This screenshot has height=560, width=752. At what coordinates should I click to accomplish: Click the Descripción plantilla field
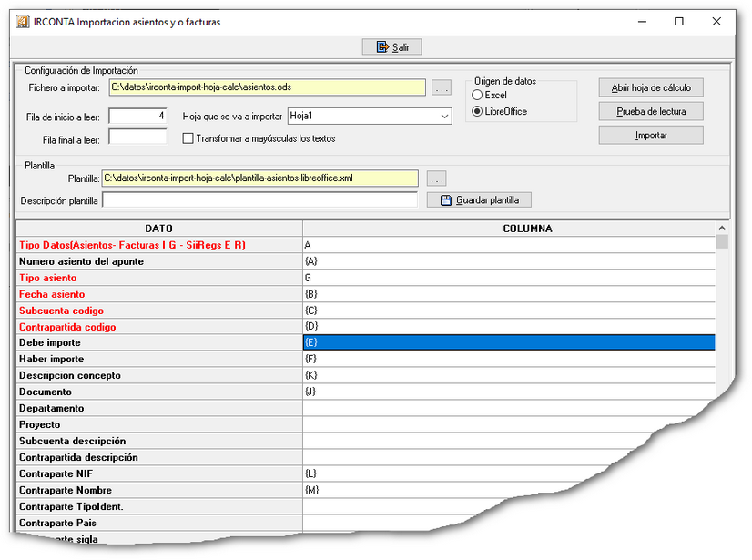[x=260, y=200]
